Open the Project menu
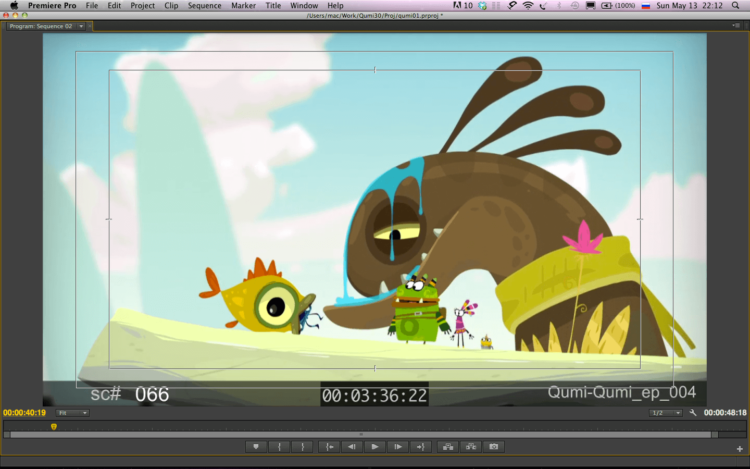Screen dimensions: 750x469 pos(143,6)
